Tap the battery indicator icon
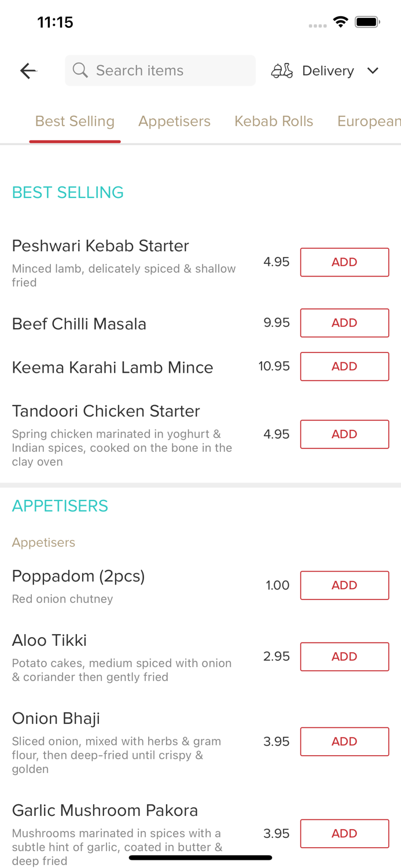The image size is (401, 868). 367,21
